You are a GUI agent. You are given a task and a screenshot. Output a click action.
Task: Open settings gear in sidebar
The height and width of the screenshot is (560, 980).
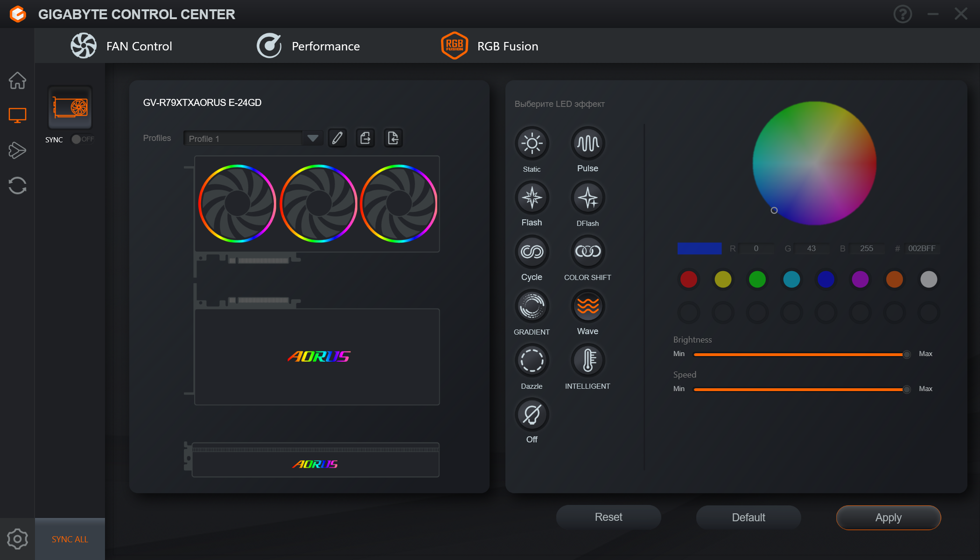click(17, 539)
